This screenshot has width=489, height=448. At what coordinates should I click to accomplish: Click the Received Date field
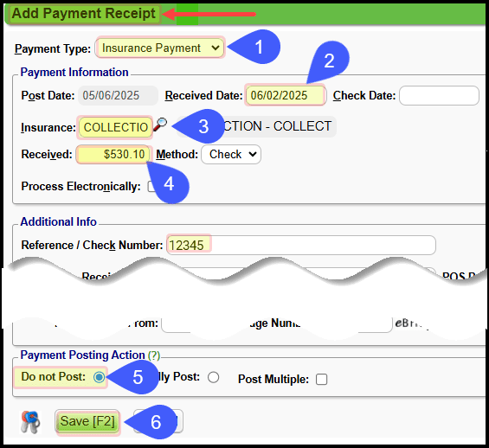click(x=285, y=95)
